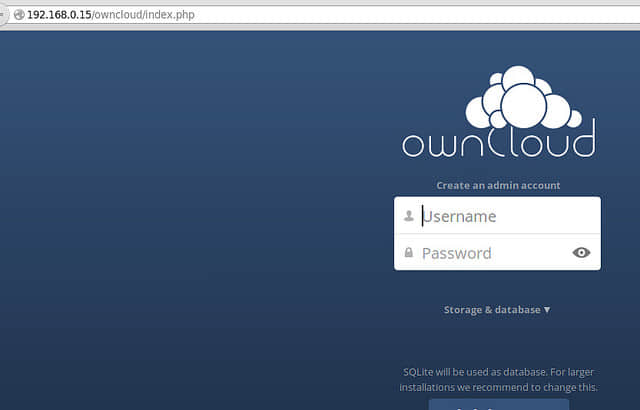Click the 192.168.0.15 host part of the URL
Viewport: 640px width, 410px height.
pos(59,15)
